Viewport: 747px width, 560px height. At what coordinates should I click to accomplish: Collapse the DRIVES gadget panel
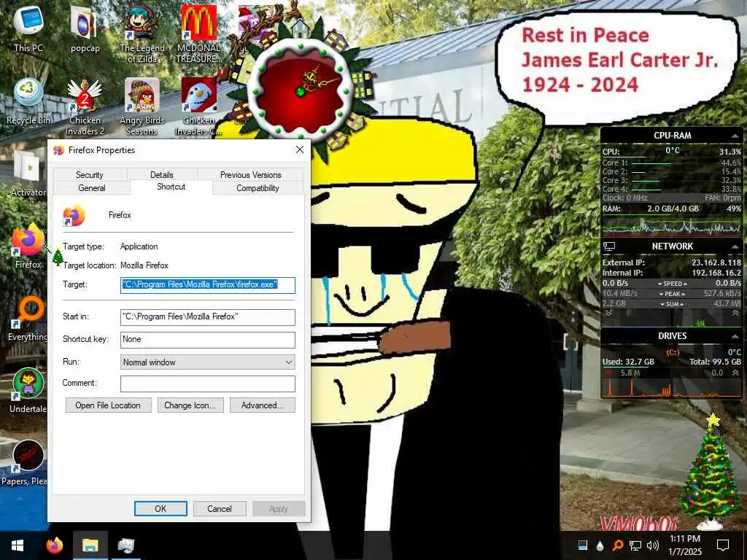735,336
